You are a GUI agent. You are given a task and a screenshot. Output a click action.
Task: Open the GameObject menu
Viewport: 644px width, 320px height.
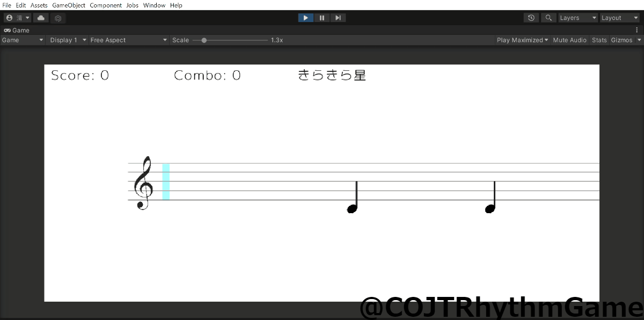click(68, 5)
